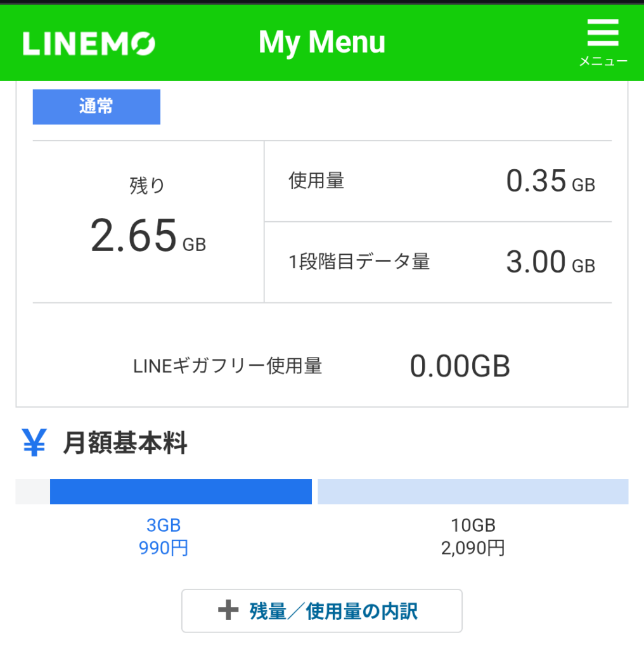Click the My Menu header title

(321, 42)
